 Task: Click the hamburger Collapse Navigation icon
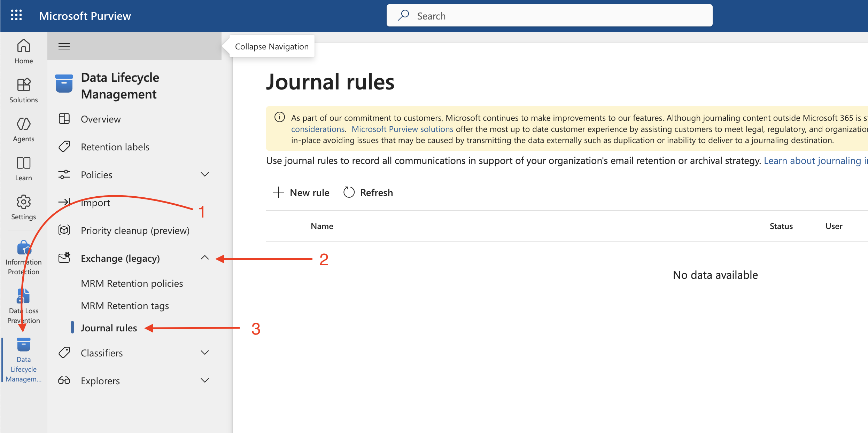(x=64, y=46)
